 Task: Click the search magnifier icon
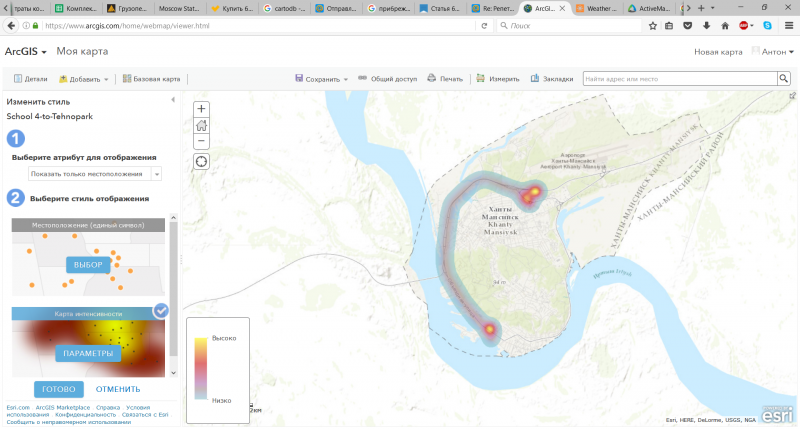785,78
